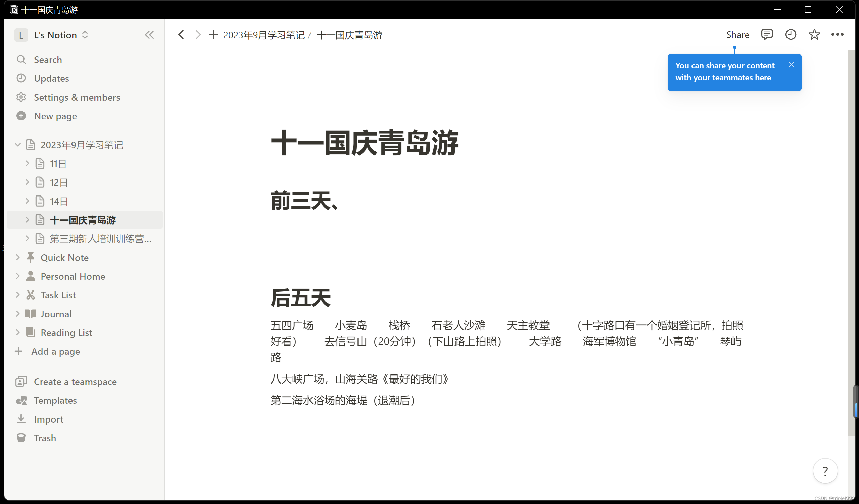Collapse the sidebar with double-chevron icon
859x504 pixels.
(149, 35)
